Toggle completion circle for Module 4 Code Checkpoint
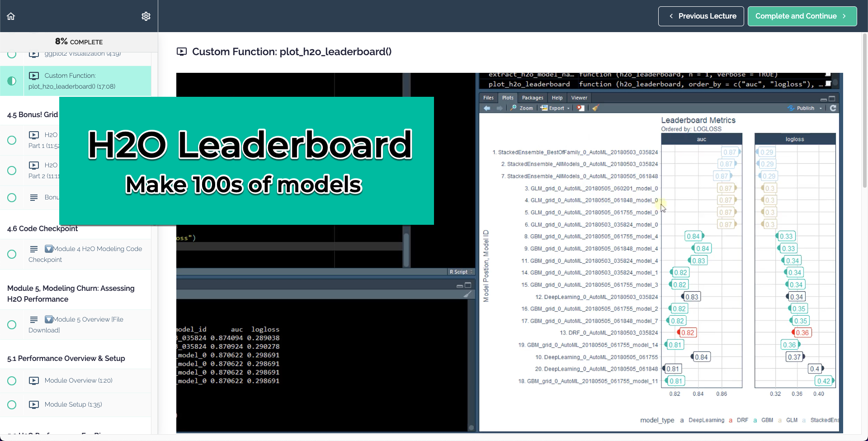 tap(12, 254)
